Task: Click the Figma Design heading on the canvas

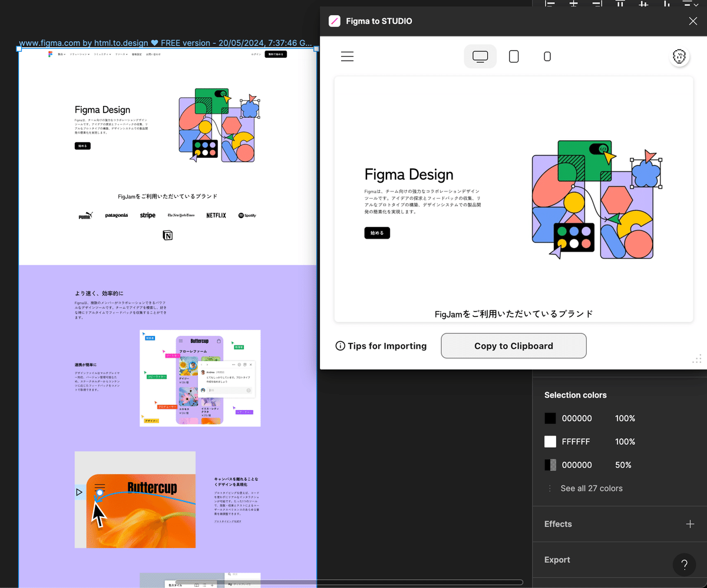Action: point(103,110)
